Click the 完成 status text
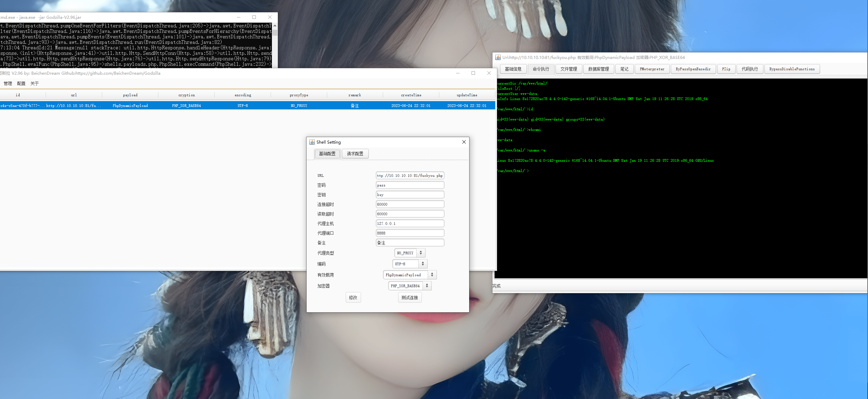Viewport: 868px width, 399px height. [497, 286]
